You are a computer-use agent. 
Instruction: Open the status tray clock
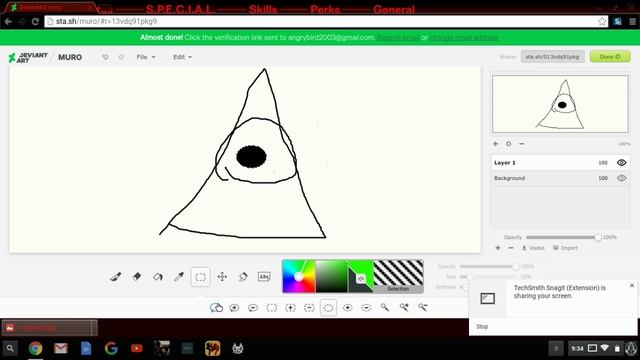[577, 348]
